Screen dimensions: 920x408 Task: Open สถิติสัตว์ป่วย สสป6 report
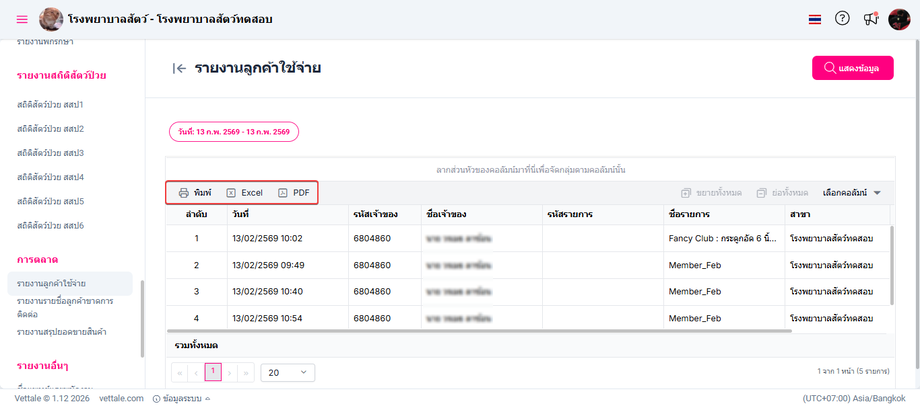tap(51, 225)
